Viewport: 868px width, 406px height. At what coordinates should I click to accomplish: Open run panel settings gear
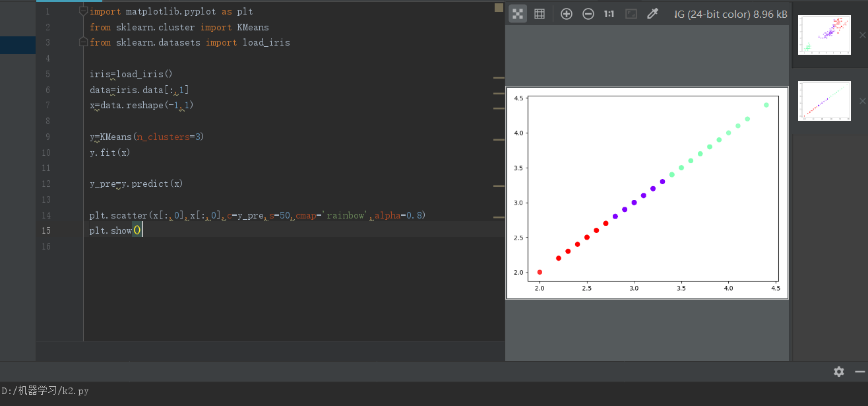[839, 372]
